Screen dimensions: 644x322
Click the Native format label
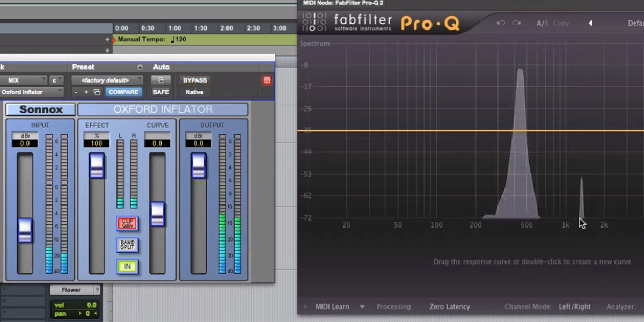(x=194, y=92)
